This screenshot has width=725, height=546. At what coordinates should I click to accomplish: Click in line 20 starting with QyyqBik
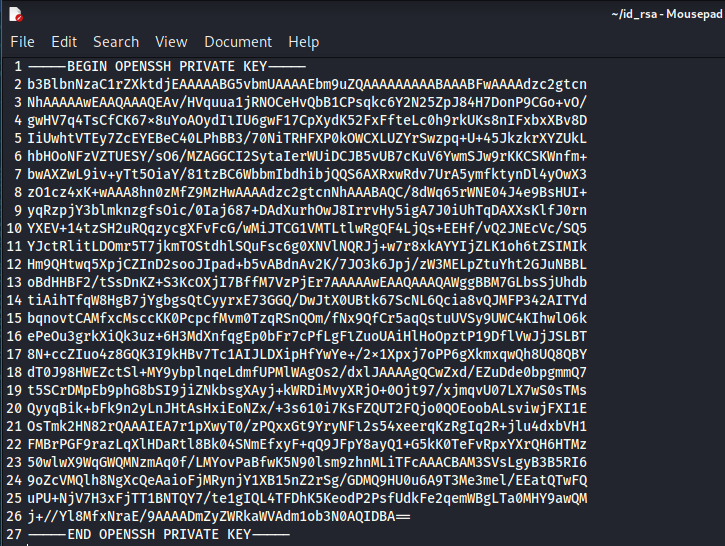click(300, 408)
